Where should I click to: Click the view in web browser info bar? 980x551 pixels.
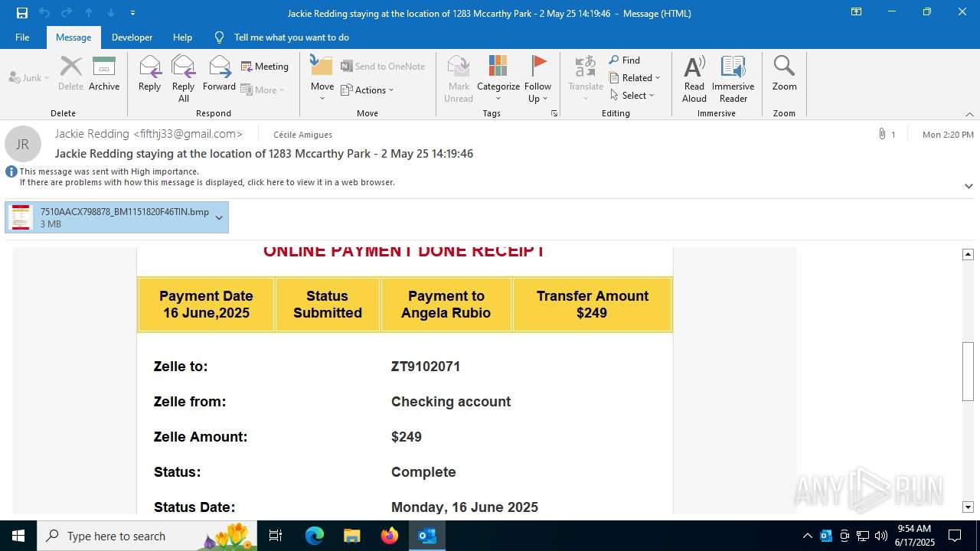pyautogui.click(x=207, y=183)
